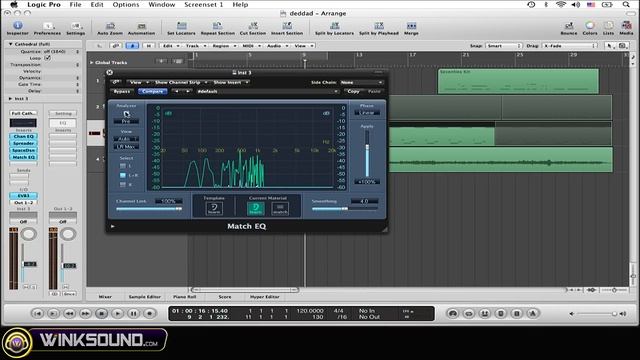
Task: Click Current Material Learn icon in Match EQ
Action: coord(256,209)
